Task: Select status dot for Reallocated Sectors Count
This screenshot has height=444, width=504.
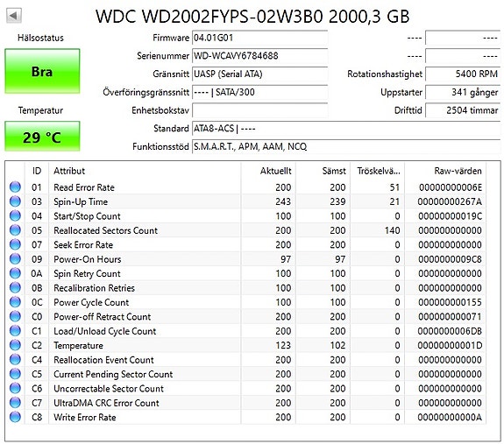Action: click(x=15, y=229)
